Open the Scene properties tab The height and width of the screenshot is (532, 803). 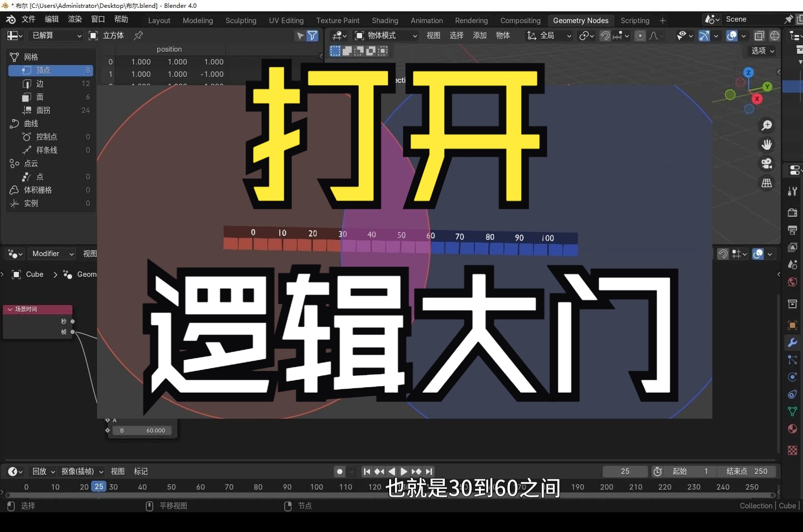click(792, 265)
